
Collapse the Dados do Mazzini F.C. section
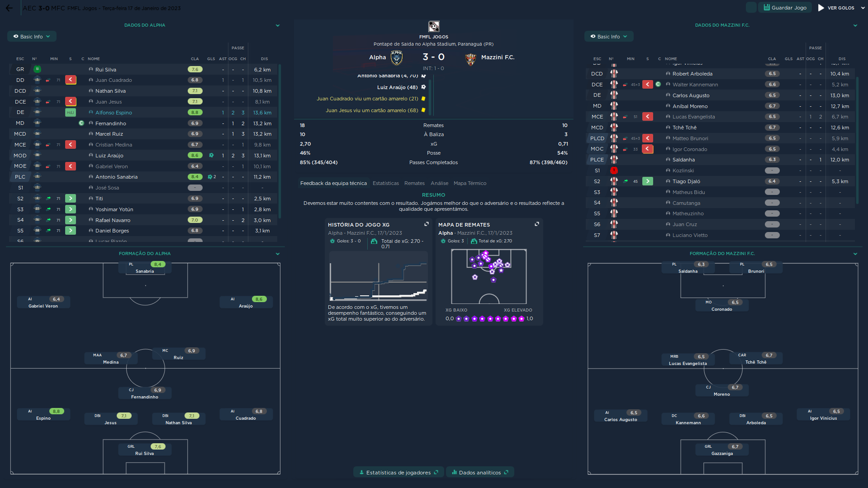pyautogui.click(x=855, y=25)
